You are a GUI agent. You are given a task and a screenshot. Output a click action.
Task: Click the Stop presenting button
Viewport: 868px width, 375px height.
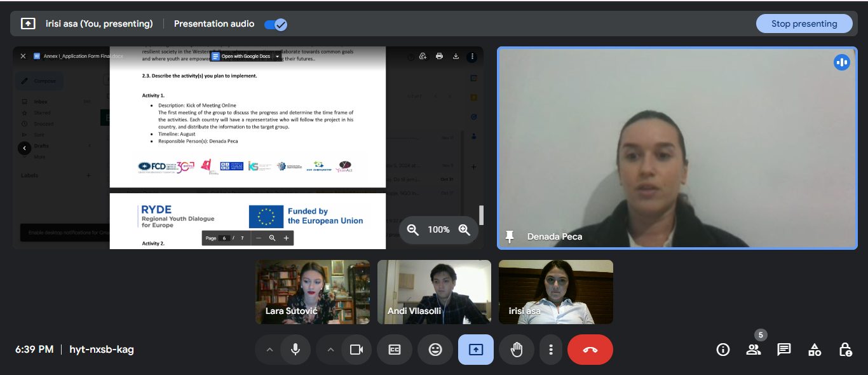click(x=804, y=24)
